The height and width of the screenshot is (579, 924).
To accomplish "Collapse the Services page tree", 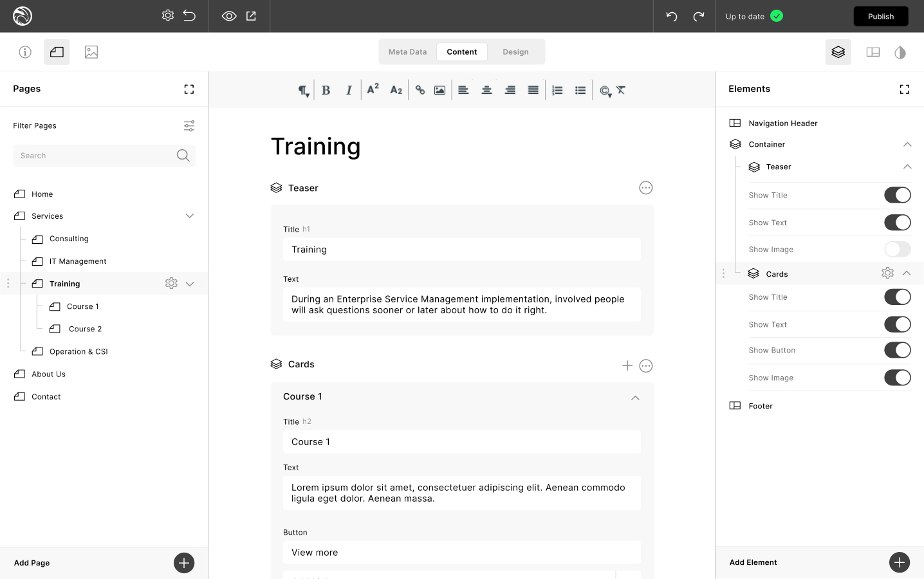I will 190,216.
